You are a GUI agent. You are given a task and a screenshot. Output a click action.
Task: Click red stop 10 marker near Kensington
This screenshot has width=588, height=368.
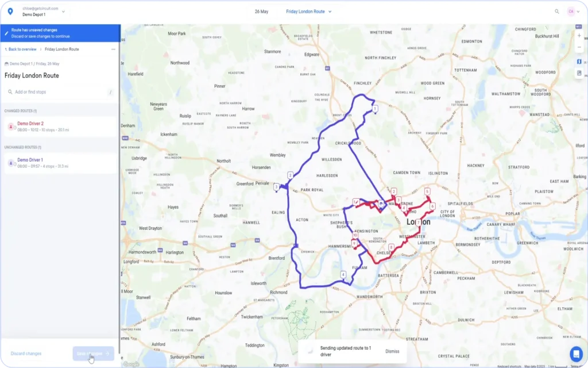click(355, 235)
